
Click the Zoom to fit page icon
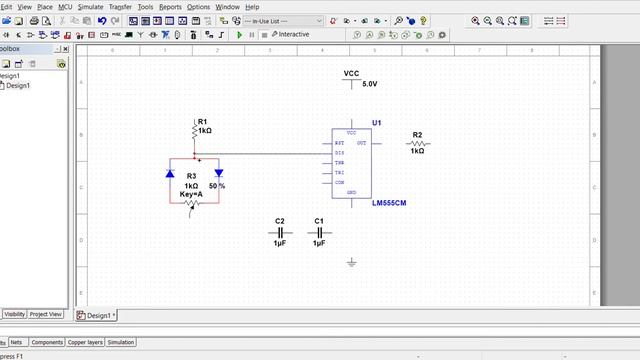tap(512, 21)
